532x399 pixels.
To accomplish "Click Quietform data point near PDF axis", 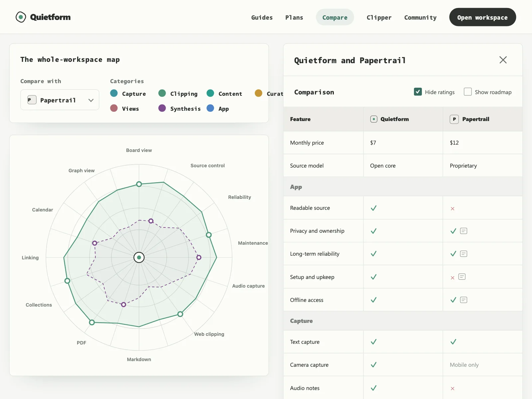I will (x=92, y=322).
